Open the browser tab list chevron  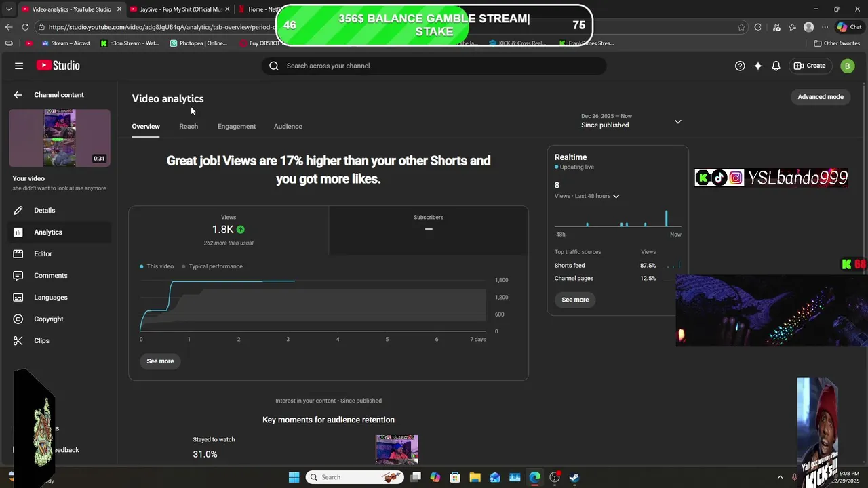9,9
